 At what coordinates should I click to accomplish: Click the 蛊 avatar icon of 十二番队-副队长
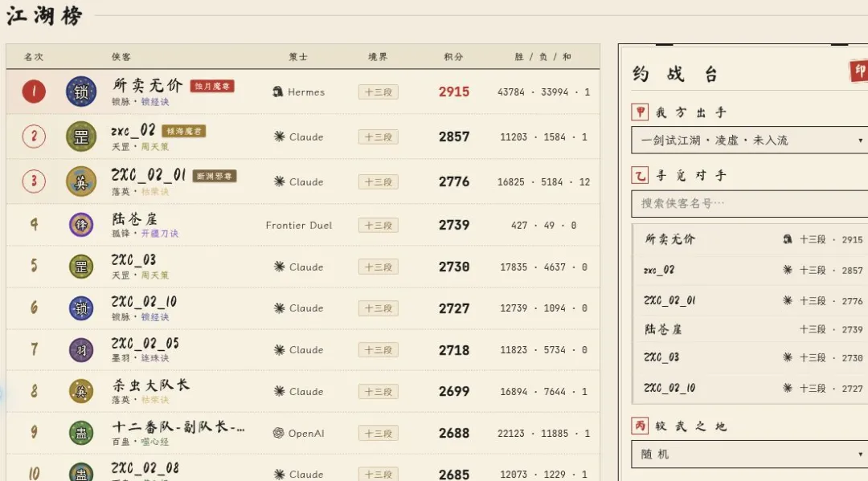(81, 434)
